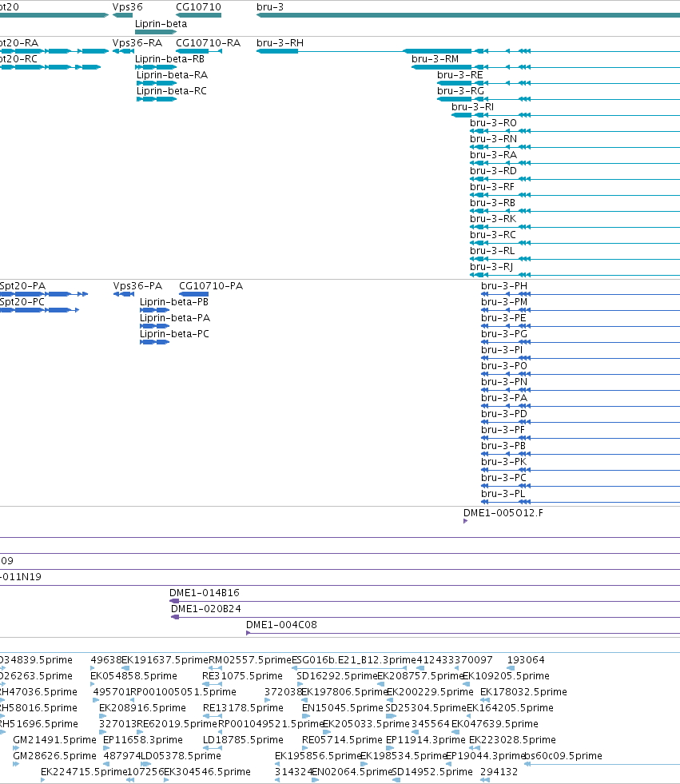Open the bru-3-PO protein label
This screenshot has width=680, height=784.
[504, 366]
